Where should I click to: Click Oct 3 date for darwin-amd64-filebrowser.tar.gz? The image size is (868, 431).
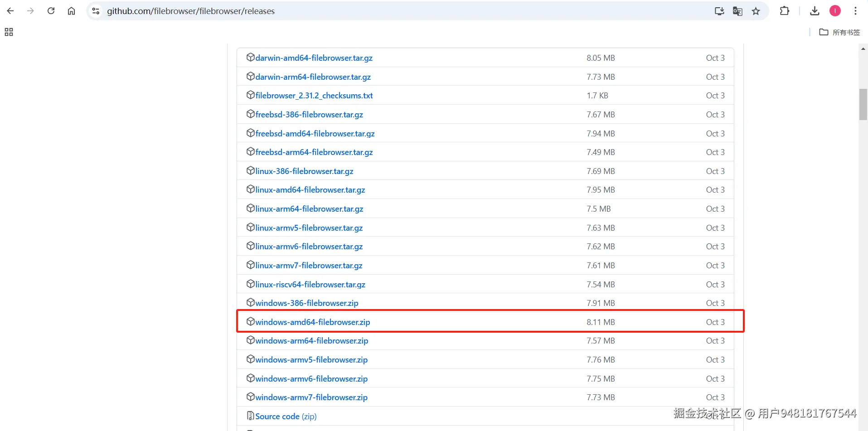pyautogui.click(x=715, y=58)
